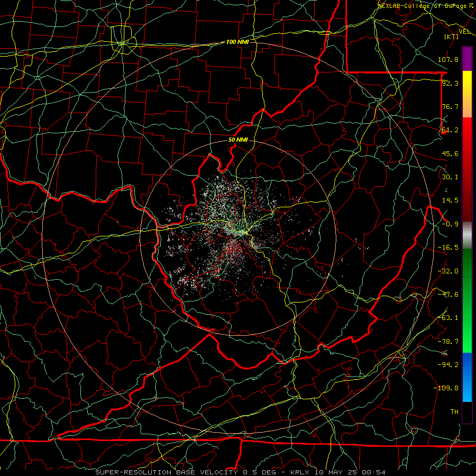Click the black TH segment of the color bar
This screenshot has height=476, width=476.
(x=467, y=413)
